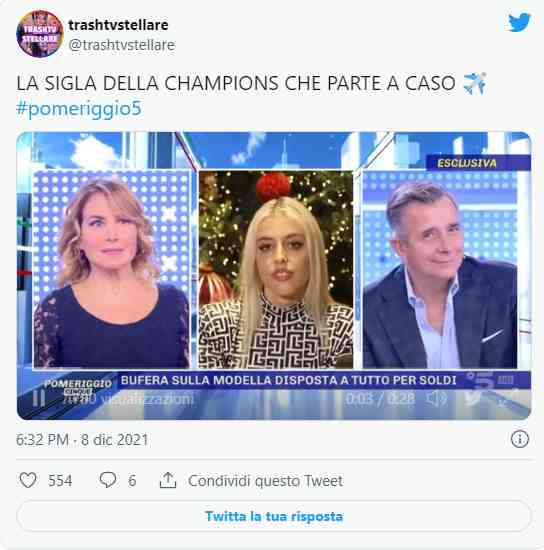The height and width of the screenshot is (550, 544).
Task: Click the share upload arrow icon
Action: (168, 480)
